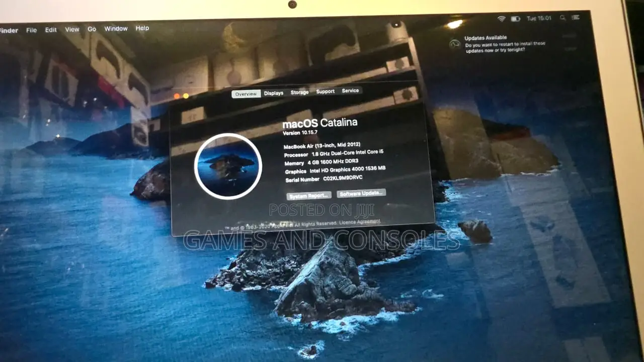
Task: Open the Wi-Fi status menu icon
Action: [501, 19]
